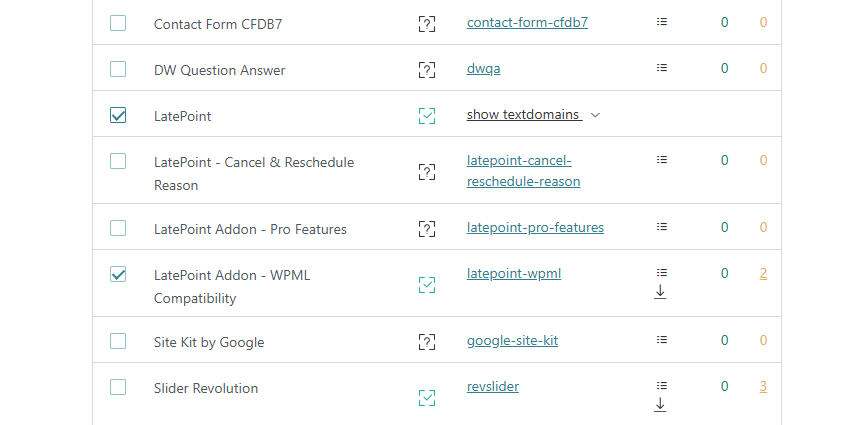Click the revslider textdomain link
Viewport: 846px width, 425px height.
pyautogui.click(x=493, y=386)
